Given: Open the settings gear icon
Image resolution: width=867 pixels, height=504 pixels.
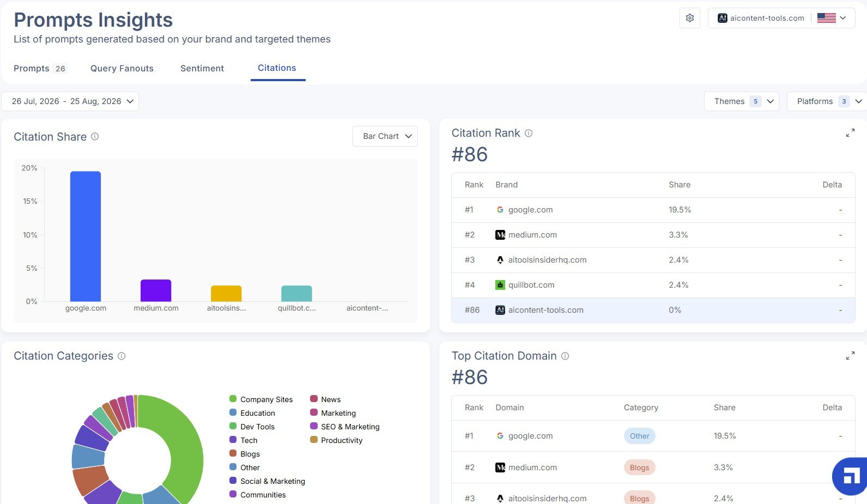Looking at the screenshot, I should (x=690, y=18).
